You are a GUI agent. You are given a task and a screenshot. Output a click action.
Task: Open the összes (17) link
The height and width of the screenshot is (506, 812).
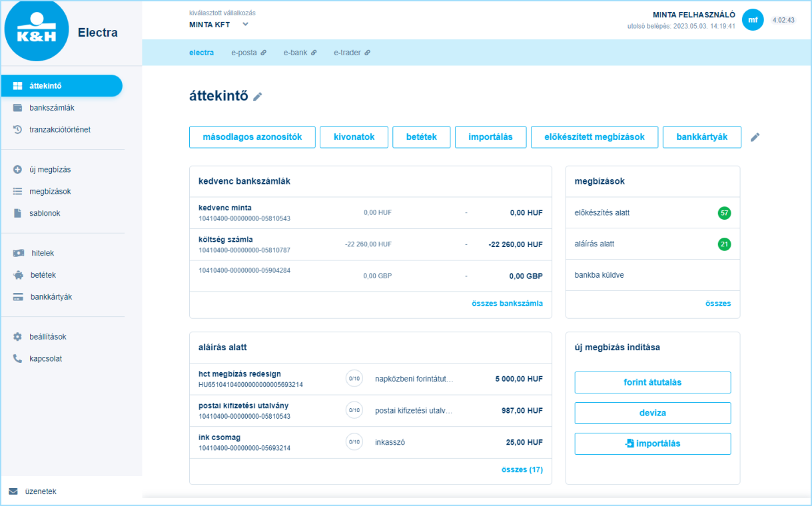(522, 469)
